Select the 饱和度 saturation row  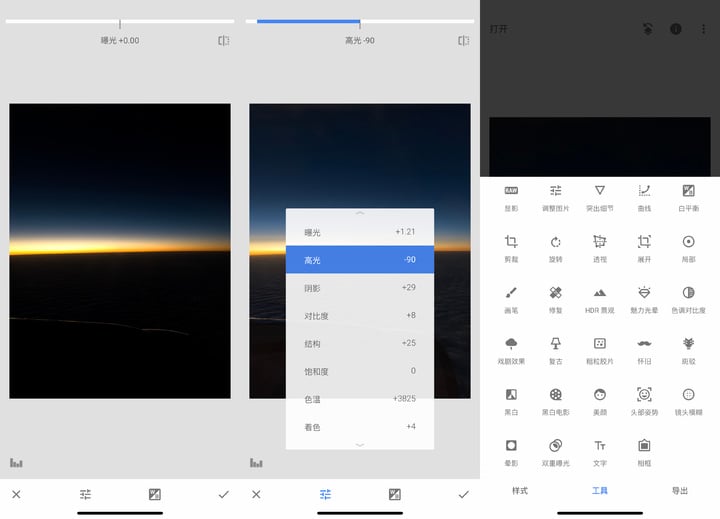pyautogui.click(x=360, y=371)
